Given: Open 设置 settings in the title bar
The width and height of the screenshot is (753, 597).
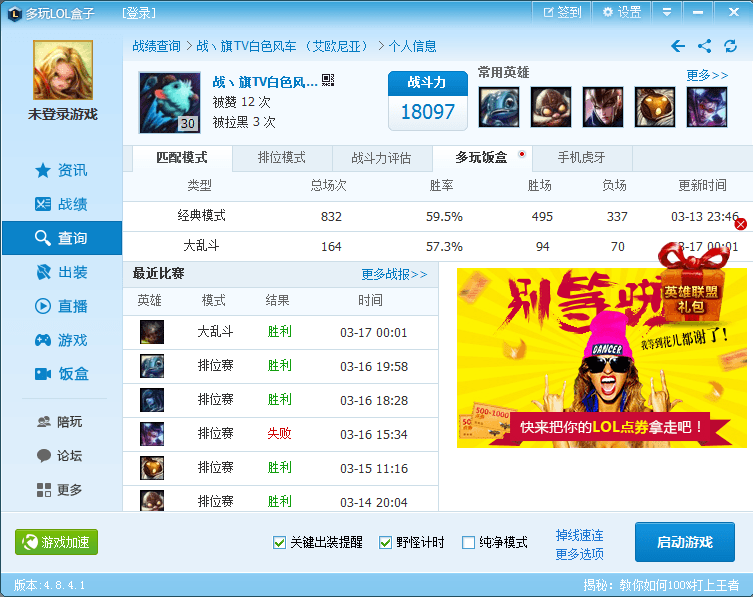Looking at the screenshot, I should [622, 12].
